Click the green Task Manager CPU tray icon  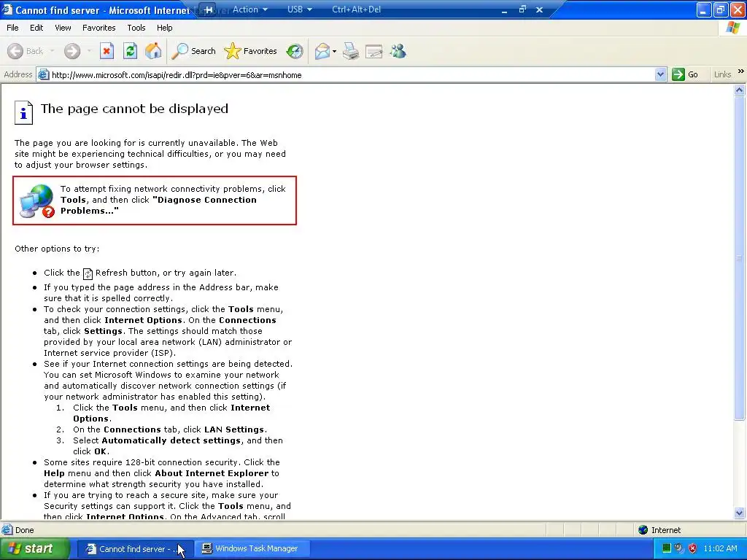tap(667, 548)
